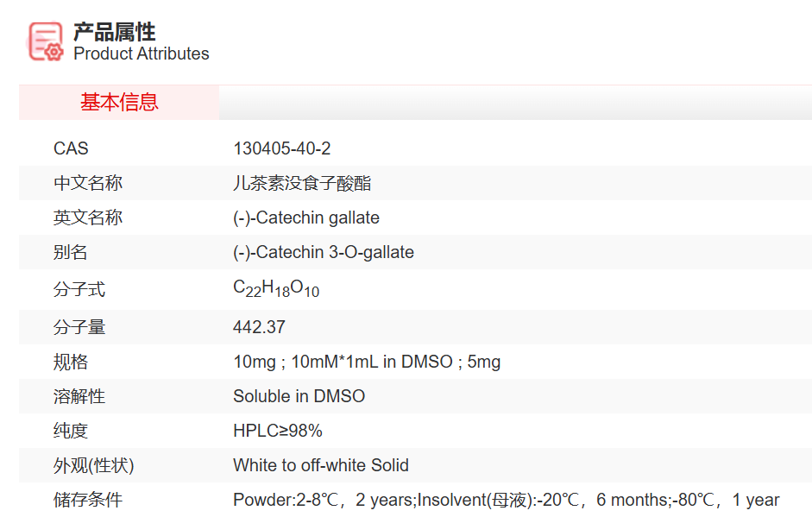Click the 产品属性 heading
Image resolution: width=812 pixels, height=517 pixels.
(115, 32)
